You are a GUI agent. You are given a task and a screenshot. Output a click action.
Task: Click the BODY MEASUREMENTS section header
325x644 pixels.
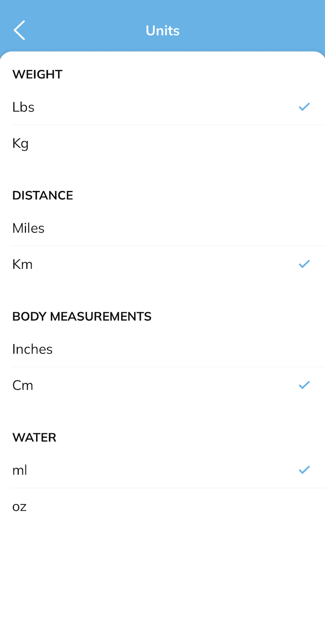[82, 316]
